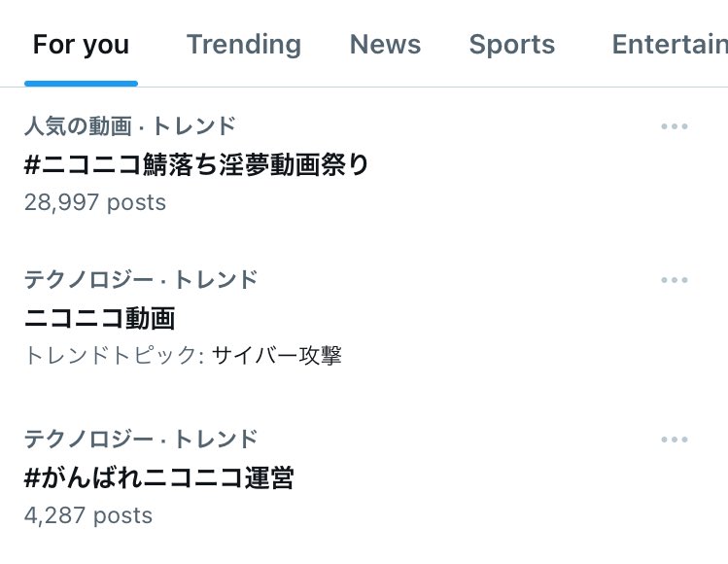This screenshot has height=564, width=728.
Task: Open the News tab
Action: 386,45
